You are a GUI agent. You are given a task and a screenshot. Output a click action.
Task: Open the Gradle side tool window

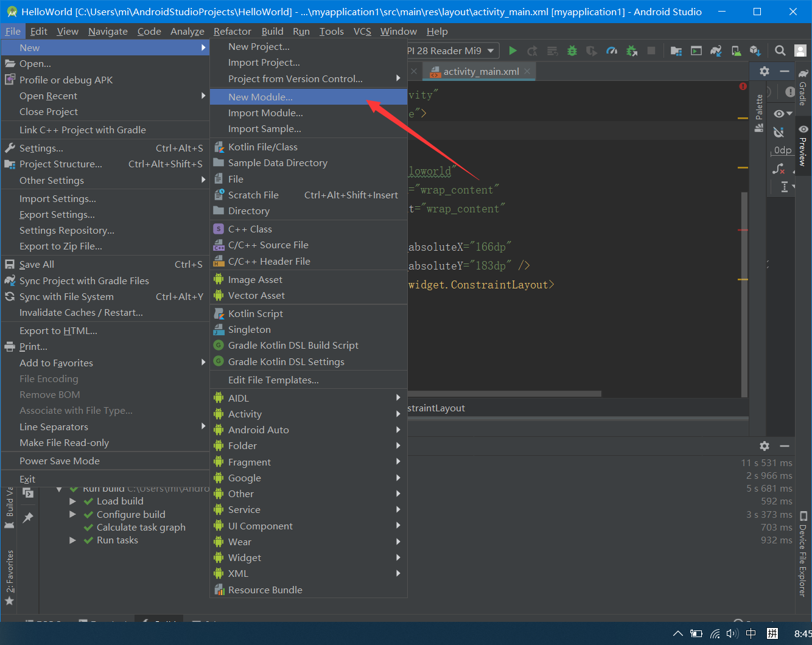click(x=803, y=87)
